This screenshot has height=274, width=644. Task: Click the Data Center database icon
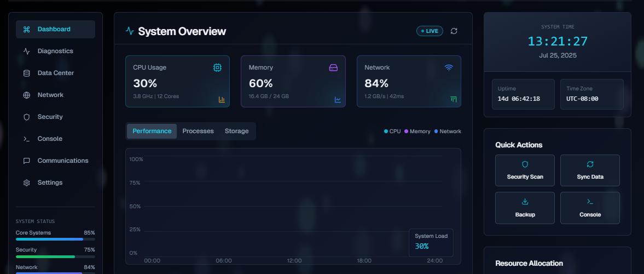[27, 73]
